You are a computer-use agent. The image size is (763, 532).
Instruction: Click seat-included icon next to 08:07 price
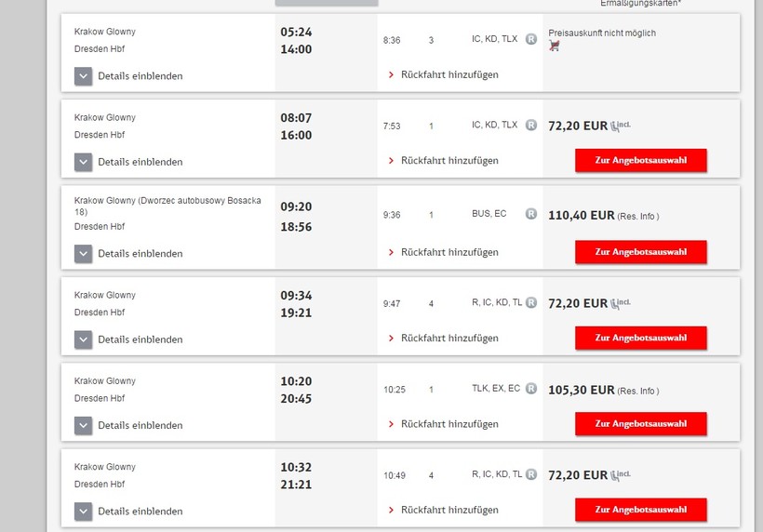point(621,126)
